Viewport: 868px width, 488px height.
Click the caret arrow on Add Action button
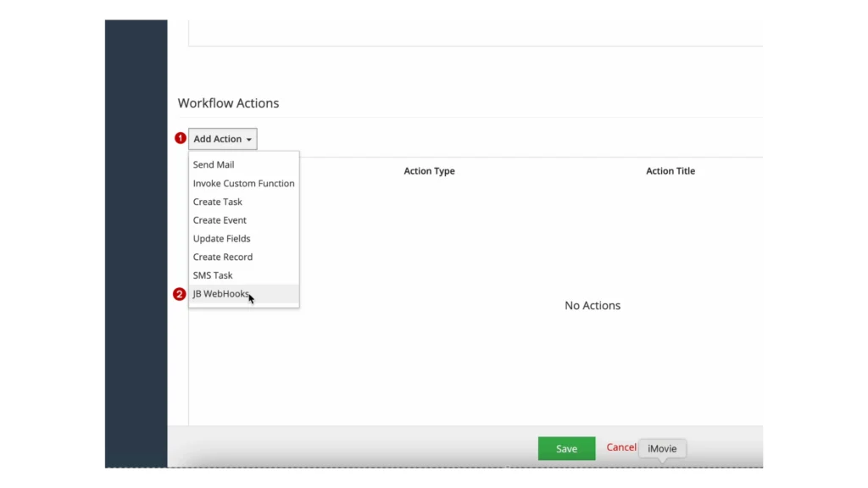[x=248, y=138]
